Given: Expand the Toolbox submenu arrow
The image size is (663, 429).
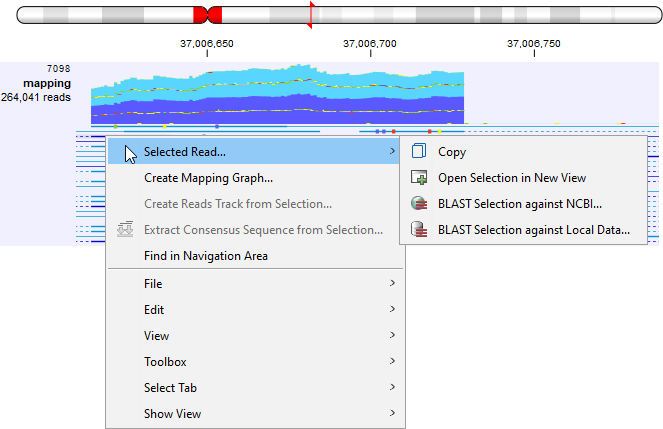Looking at the screenshot, I should [392, 362].
